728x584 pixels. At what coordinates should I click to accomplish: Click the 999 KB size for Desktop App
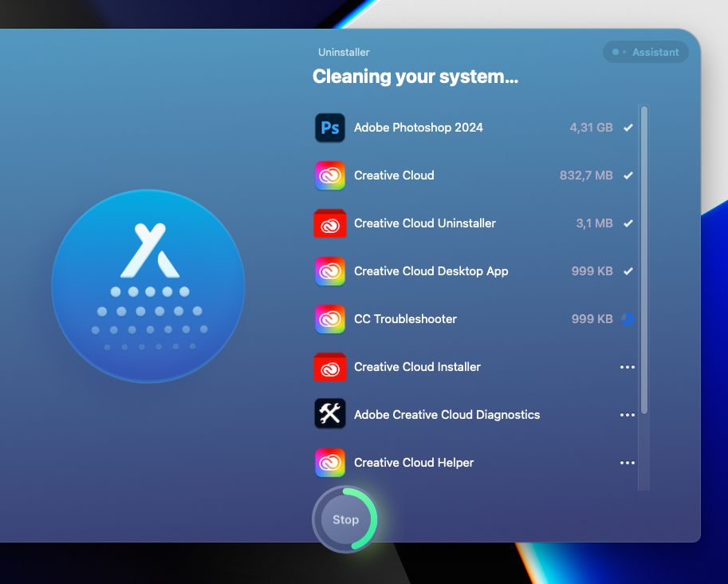click(592, 271)
